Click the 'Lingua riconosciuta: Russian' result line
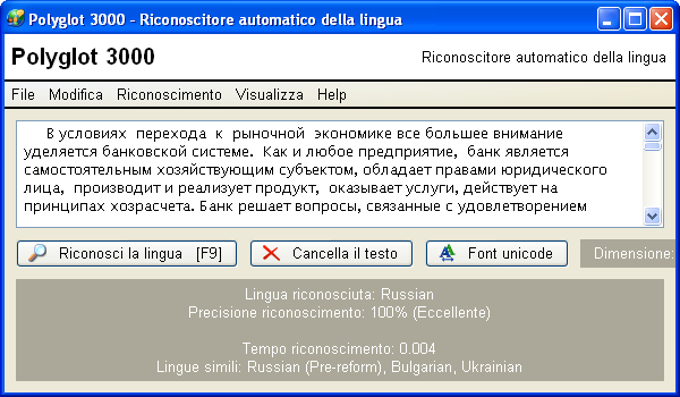The height and width of the screenshot is (397, 680). (339, 294)
